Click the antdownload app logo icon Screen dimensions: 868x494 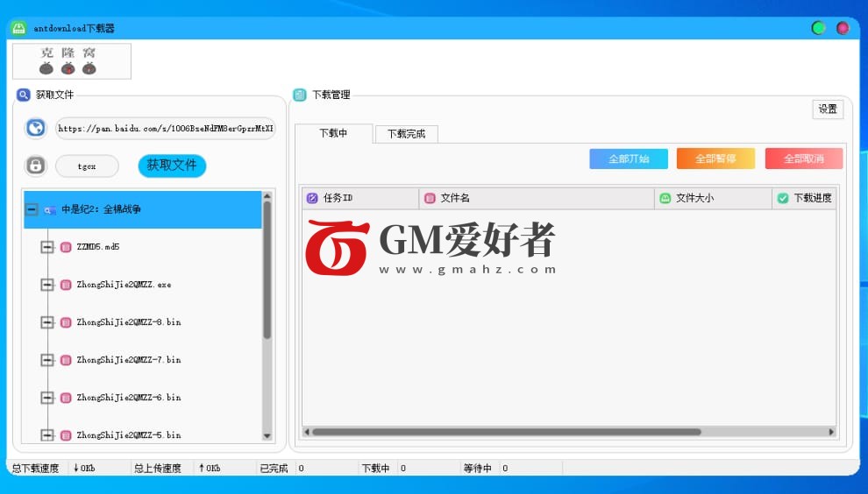pyautogui.click(x=18, y=28)
